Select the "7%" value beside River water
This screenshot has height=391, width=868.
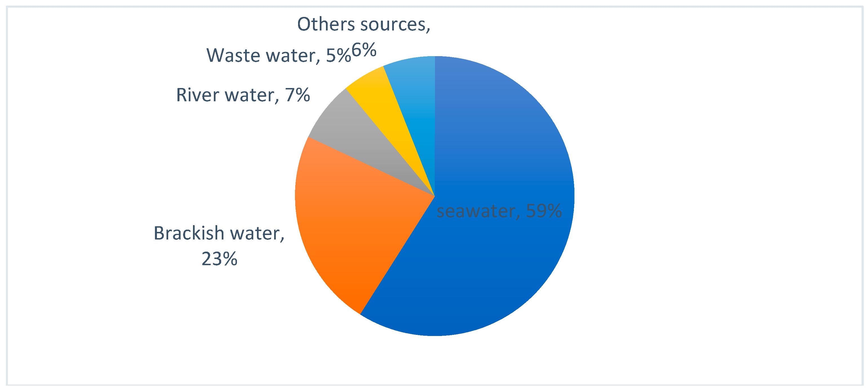pyautogui.click(x=297, y=95)
